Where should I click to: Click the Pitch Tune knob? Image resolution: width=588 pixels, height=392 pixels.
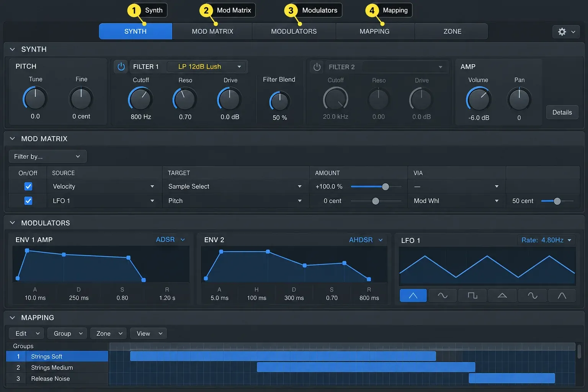tap(35, 98)
